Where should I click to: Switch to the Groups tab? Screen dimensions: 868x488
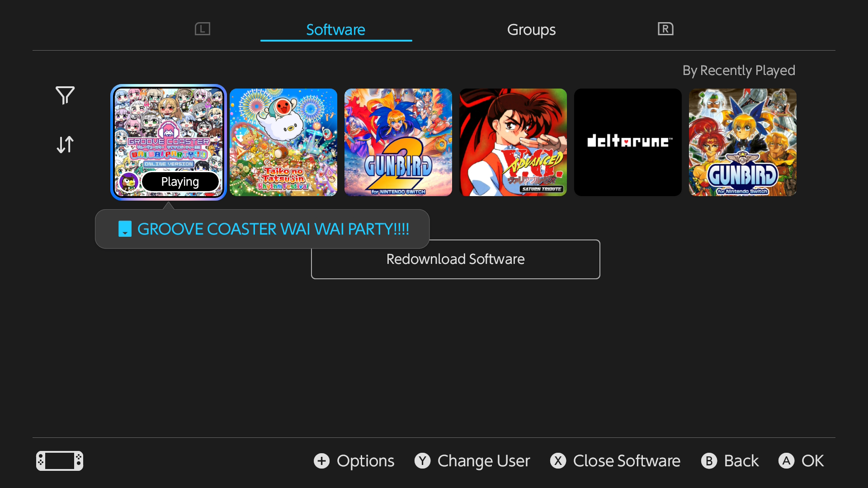531,30
